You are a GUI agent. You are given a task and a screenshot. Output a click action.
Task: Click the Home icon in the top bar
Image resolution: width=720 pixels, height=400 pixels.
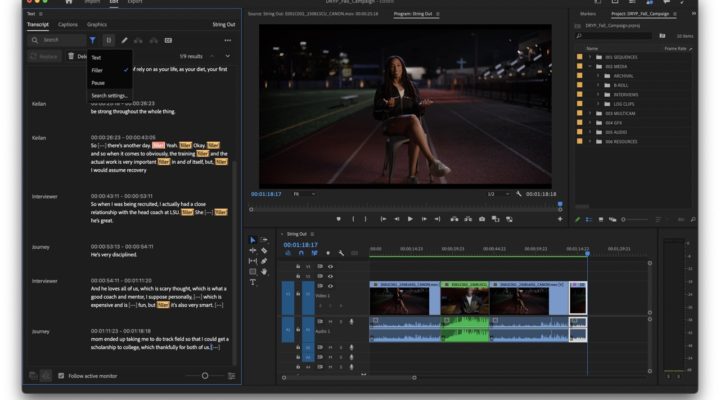click(68, 2)
